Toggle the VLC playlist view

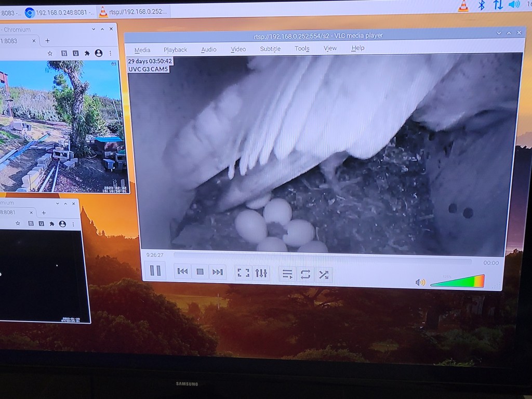[x=287, y=274]
